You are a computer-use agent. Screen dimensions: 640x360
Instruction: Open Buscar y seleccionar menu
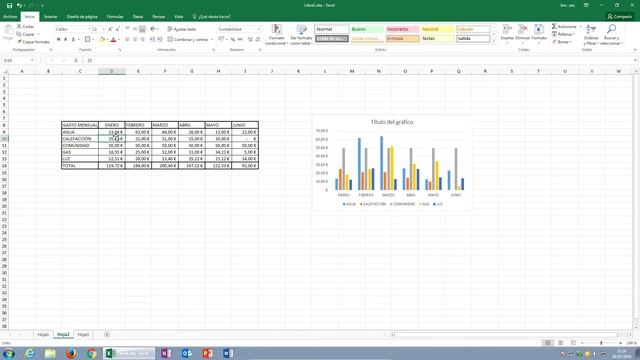(x=611, y=35)
